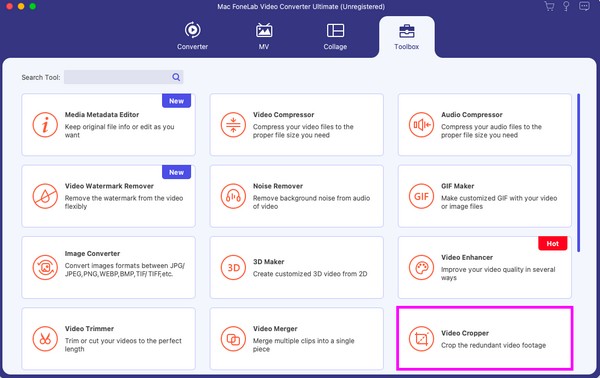Open Audio Compressor title text
This screenshot has height=378, width=600.
(472, 114)
